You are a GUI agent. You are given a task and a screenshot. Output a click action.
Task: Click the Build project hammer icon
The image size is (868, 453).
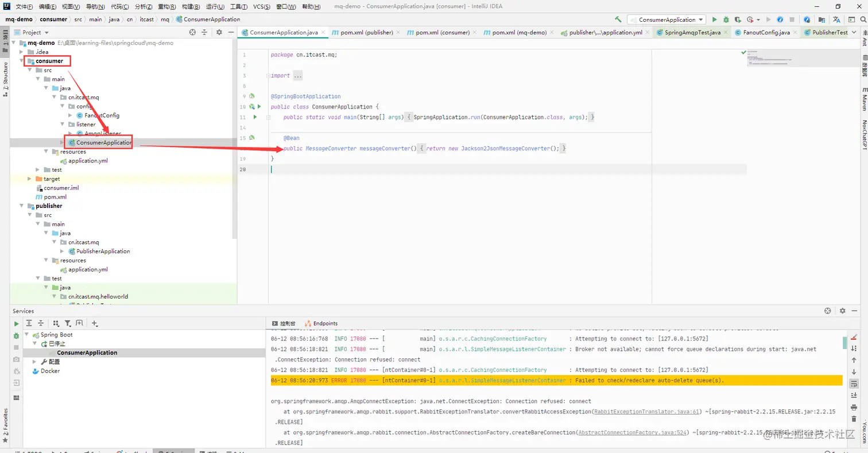click(x=618, y=20)
